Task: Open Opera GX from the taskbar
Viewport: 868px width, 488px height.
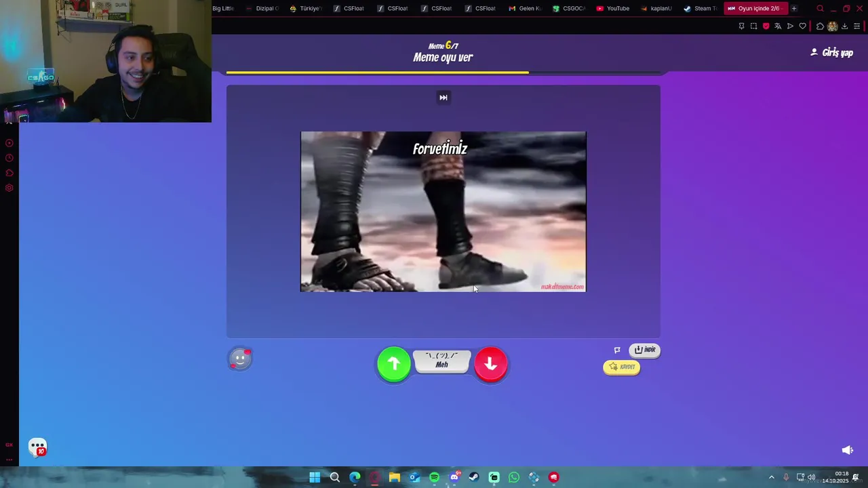Action: point(375,477)
